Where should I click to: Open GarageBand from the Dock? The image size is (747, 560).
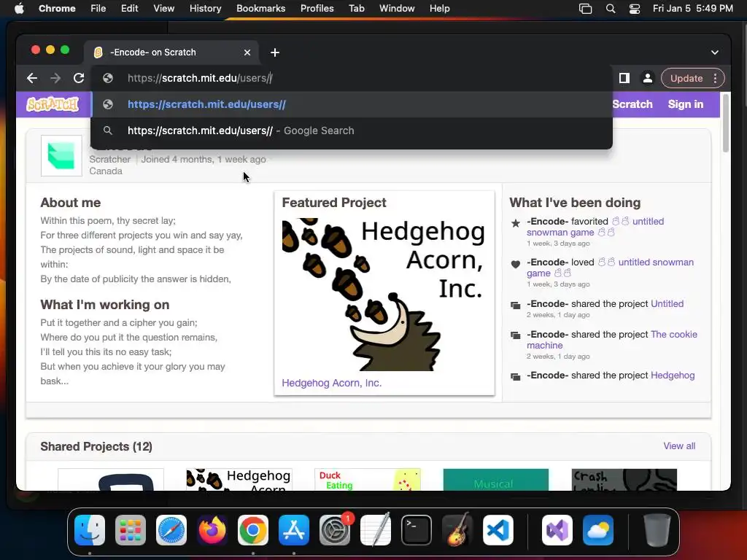[x=457, y=530]
